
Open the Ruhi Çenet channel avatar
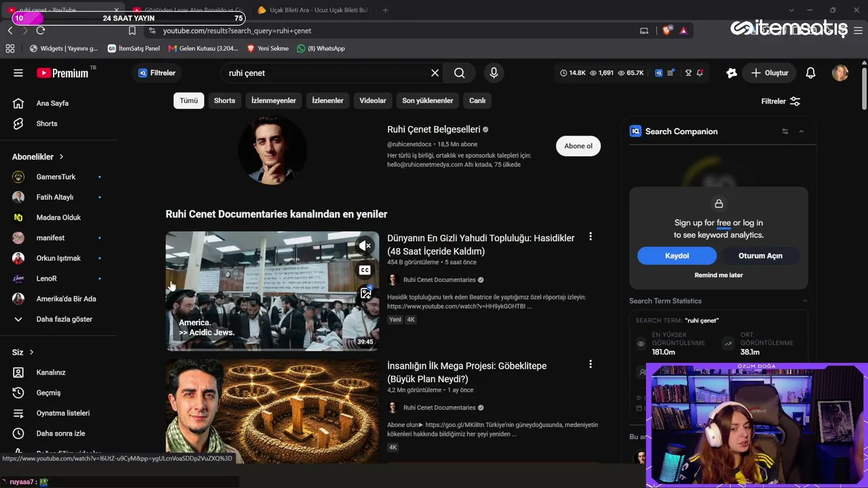pyautogui.click(x=273, y=150)
